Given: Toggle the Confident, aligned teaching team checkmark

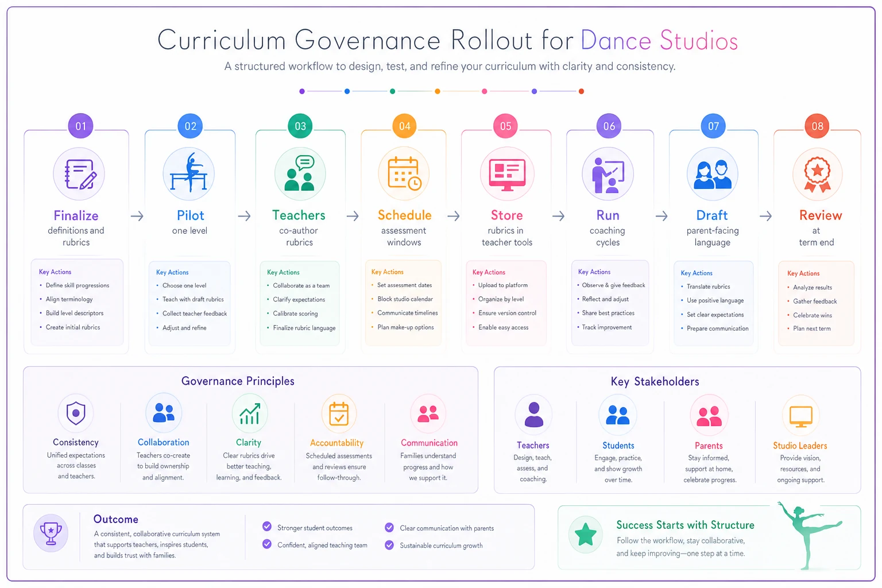Looking at the screenshot, I should tap(267, 544).
